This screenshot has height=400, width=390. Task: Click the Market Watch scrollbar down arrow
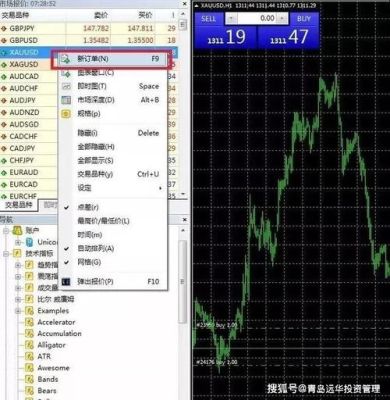pos(183,194)
